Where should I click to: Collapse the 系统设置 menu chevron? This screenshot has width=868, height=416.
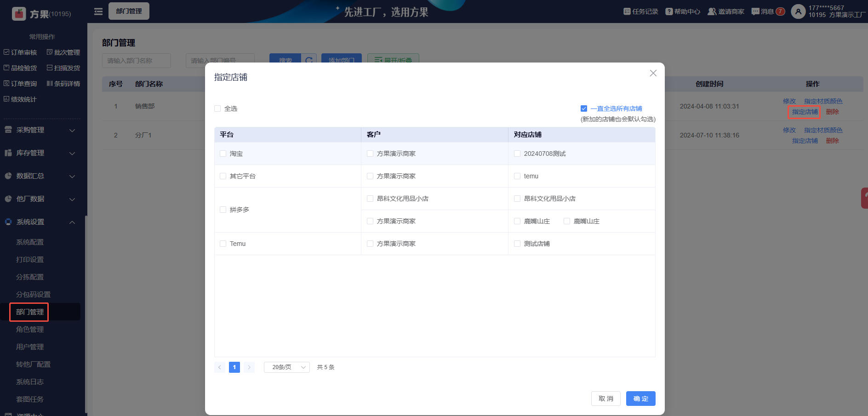click(72, 222)
